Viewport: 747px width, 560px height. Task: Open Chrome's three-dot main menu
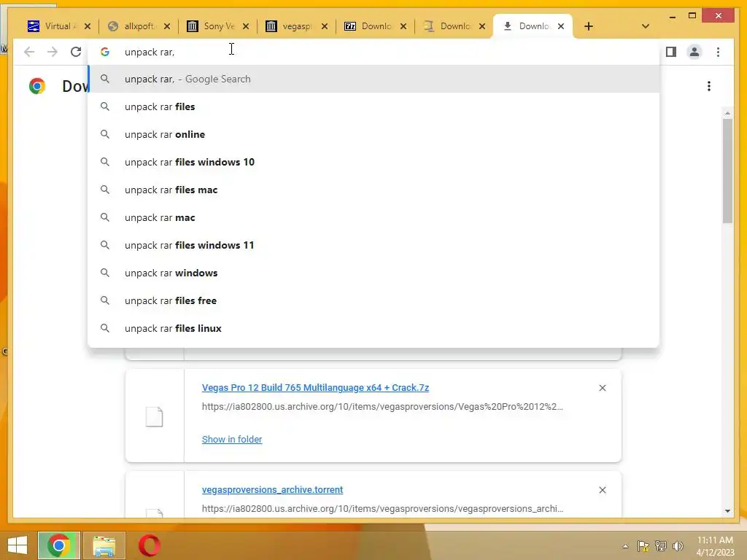tap(718, 52)
